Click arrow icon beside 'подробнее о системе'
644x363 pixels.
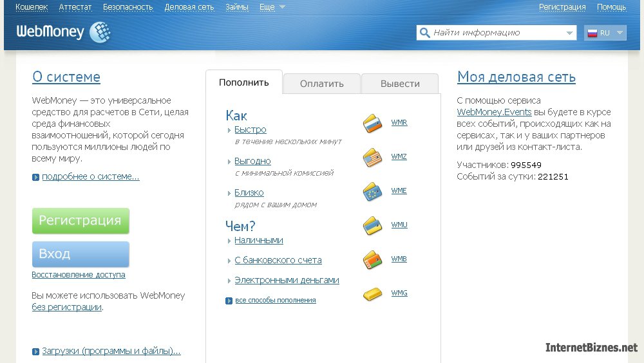pos(35,178)
